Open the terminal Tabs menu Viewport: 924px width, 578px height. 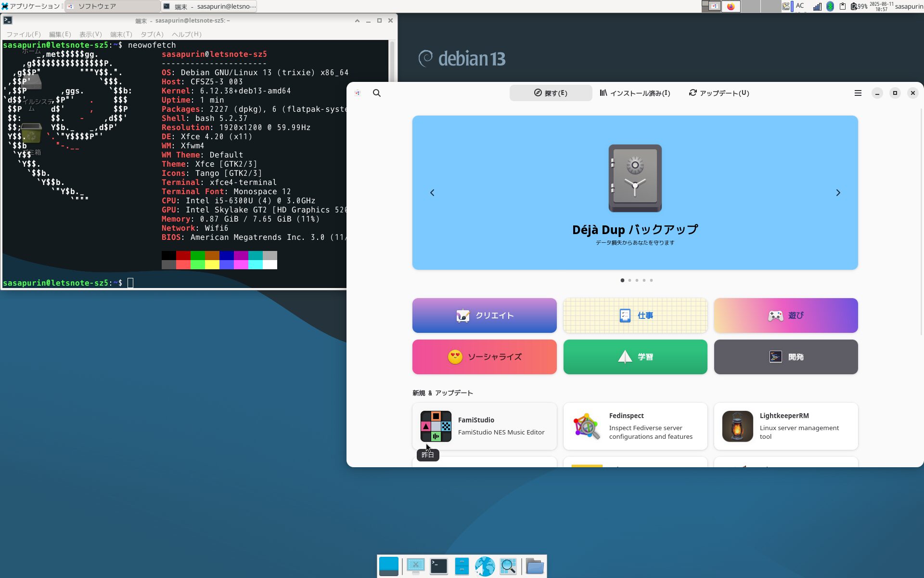[x=152, y=34]
